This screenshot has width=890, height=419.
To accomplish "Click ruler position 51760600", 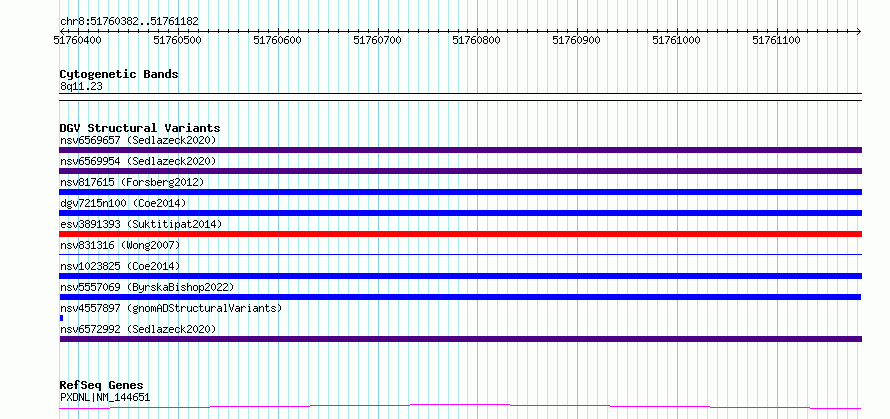I will (277, 40).
